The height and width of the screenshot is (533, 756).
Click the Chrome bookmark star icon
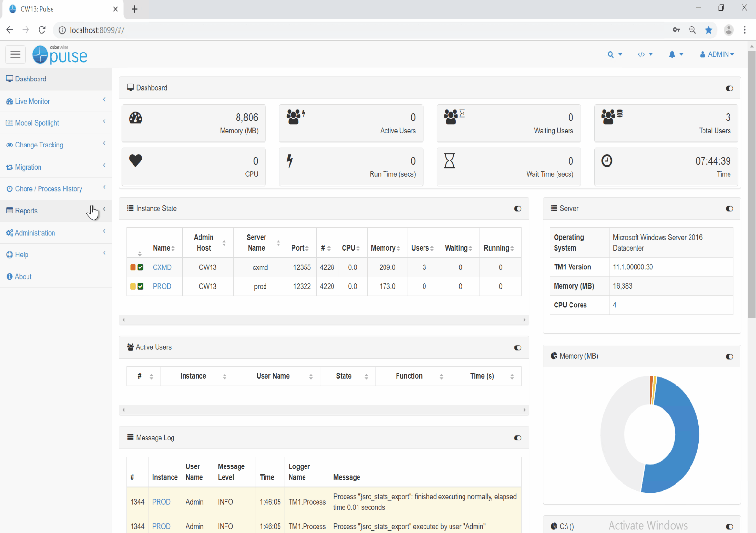point(708,30)
